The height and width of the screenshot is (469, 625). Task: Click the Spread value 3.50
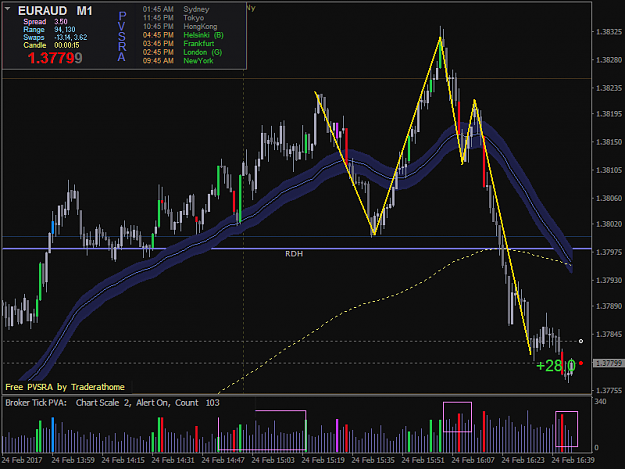[61, 22]
